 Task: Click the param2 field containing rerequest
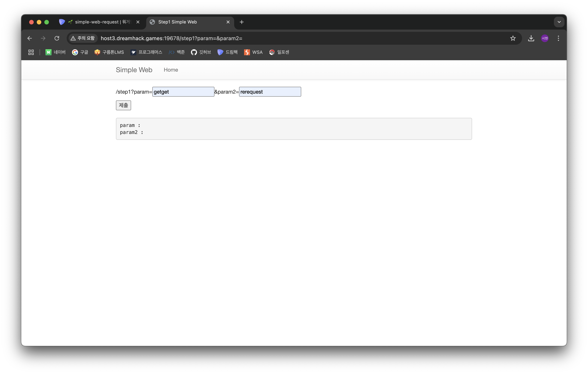coord(270,92)
